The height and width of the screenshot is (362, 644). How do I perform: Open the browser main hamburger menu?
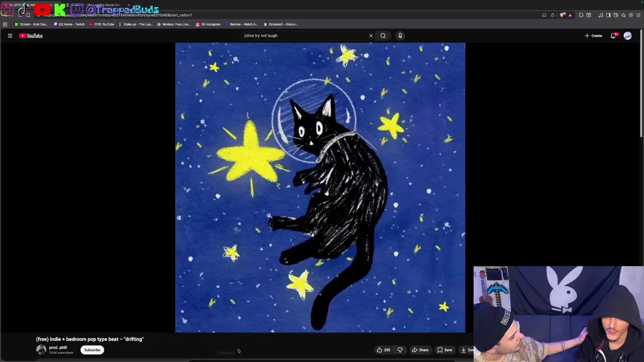pyautogui.click(x=638, y=15)
